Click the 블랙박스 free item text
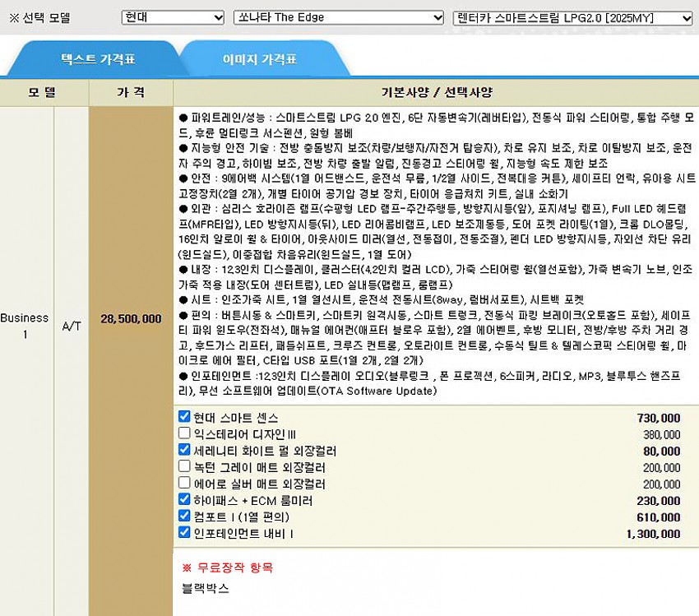The image size is (699, 616). 205,588
